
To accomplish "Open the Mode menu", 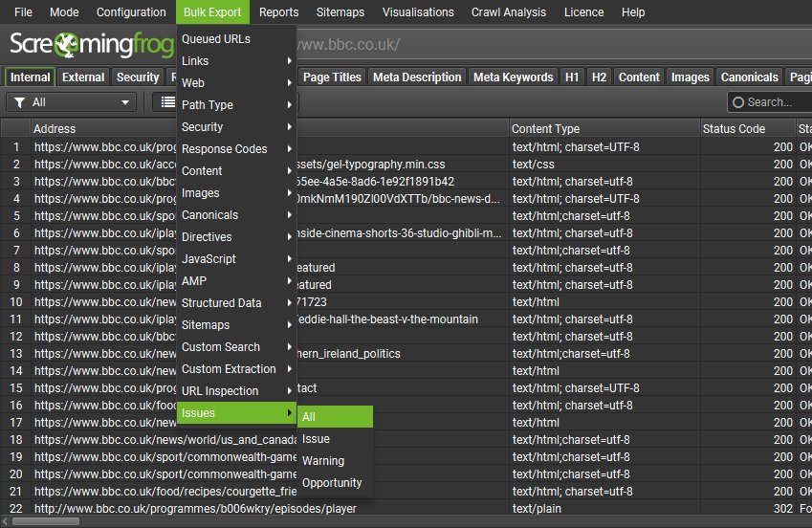I will [x=64, y=11].
